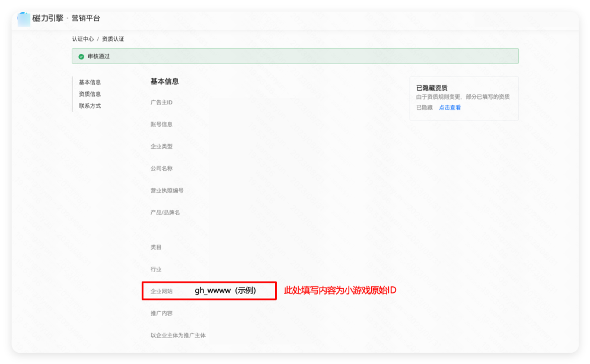Click the green checkmark on the 审核通过 banner
This screenshot has height=364, width=590.
coord(81,56)
